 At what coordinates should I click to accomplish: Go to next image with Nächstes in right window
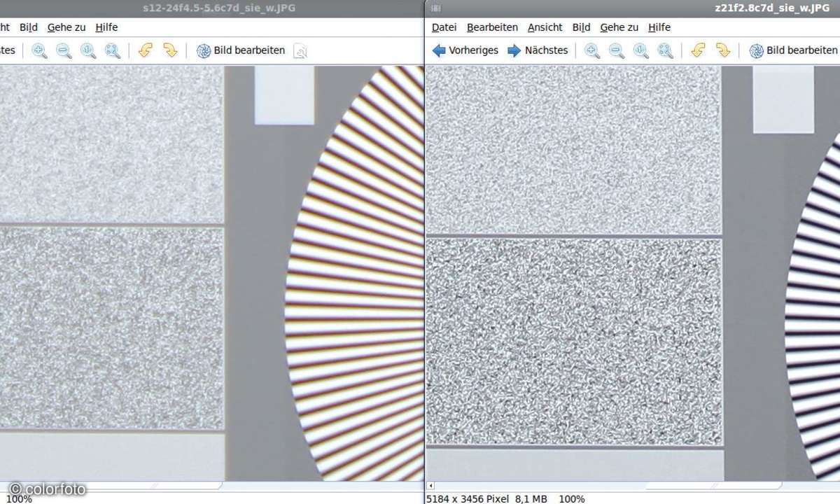[x=538, y=50]
